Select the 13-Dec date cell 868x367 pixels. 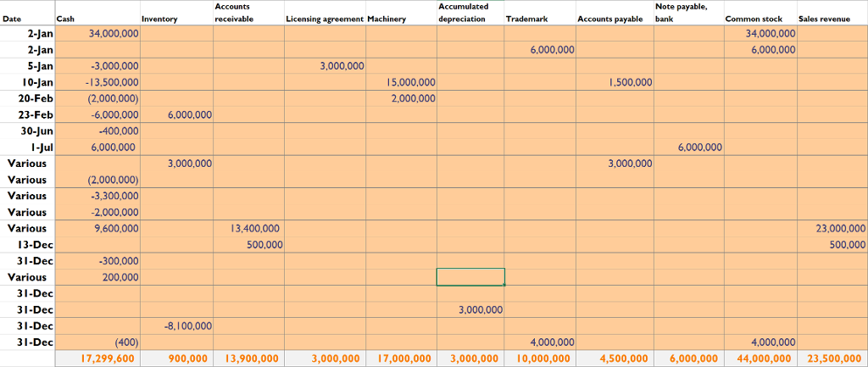(28, 245)
